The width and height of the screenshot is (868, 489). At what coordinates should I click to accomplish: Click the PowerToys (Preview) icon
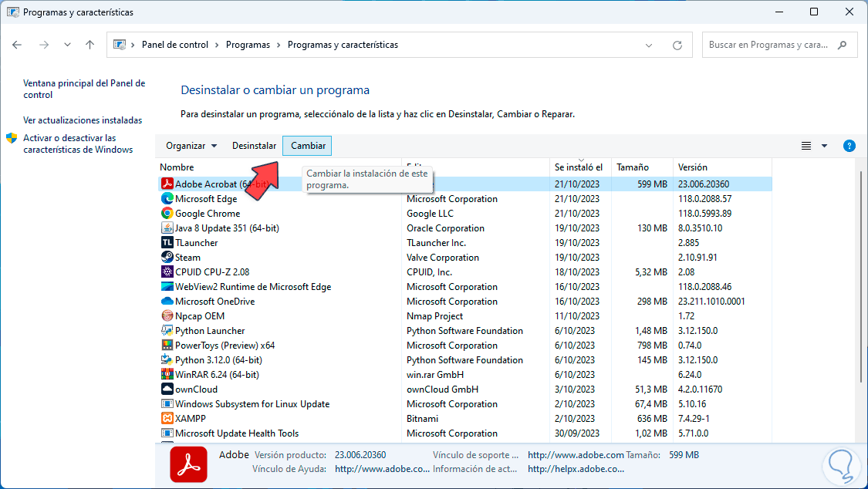pyautogui.click(x=167, y=346)
